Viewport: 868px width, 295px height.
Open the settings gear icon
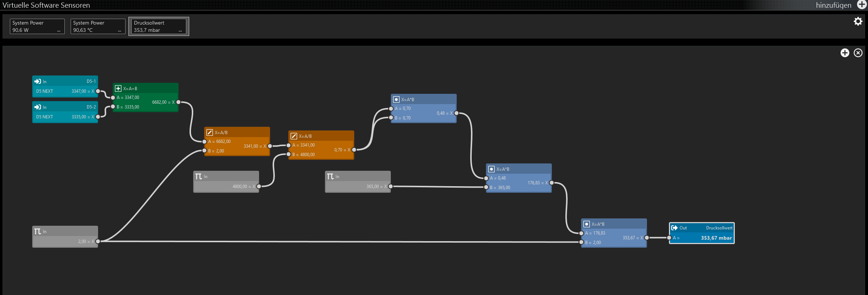tap(858, 21)
